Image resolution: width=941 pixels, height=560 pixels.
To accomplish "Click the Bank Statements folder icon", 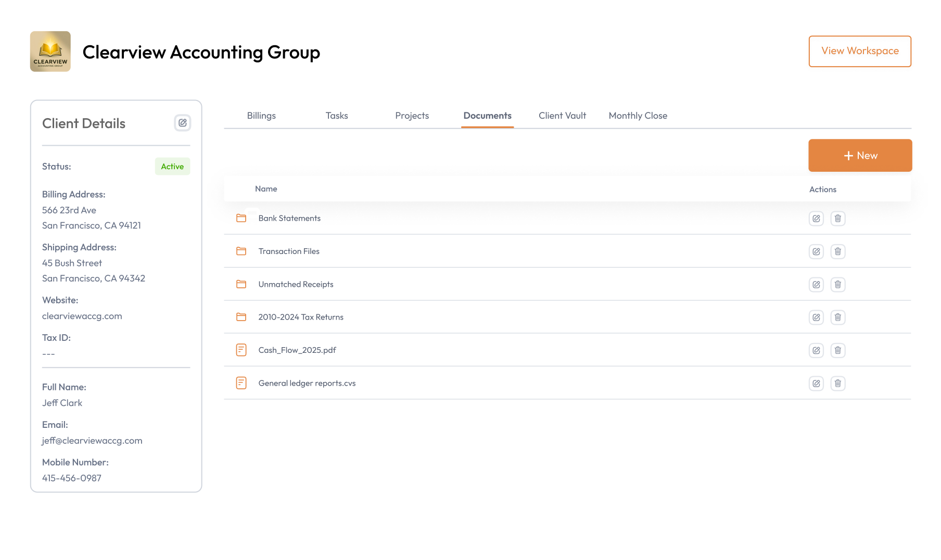I will coord(241,218).
